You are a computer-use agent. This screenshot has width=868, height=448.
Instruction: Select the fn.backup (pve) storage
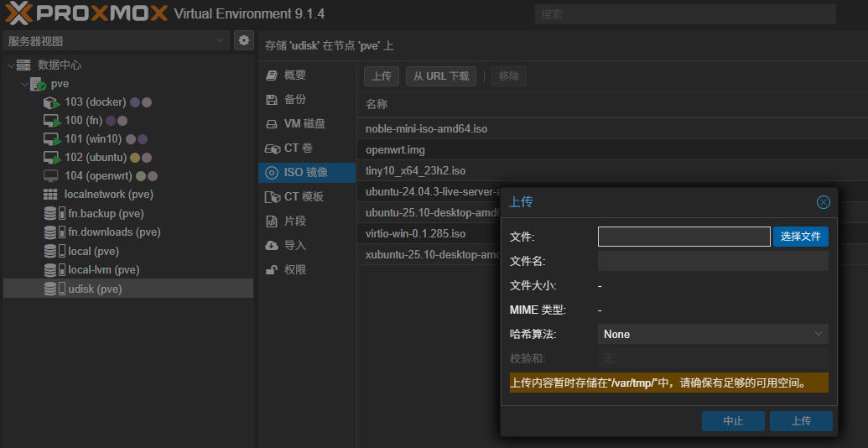[x=105, y=214]
